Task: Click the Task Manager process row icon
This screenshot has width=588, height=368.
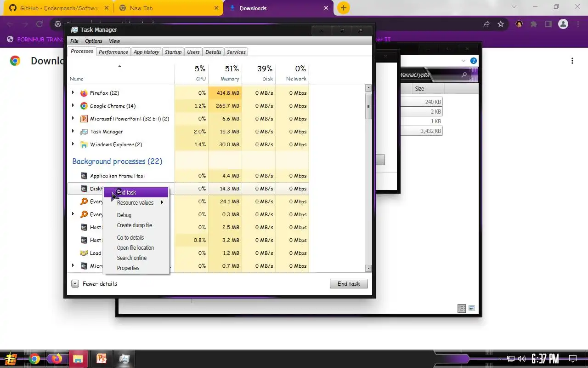Action: coord(84,132)
